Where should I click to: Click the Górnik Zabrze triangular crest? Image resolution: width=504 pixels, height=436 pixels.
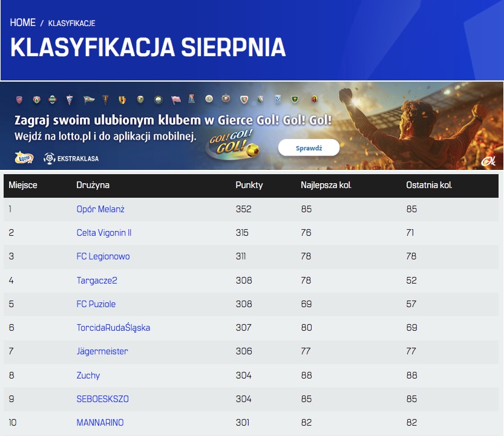point(70,100)
